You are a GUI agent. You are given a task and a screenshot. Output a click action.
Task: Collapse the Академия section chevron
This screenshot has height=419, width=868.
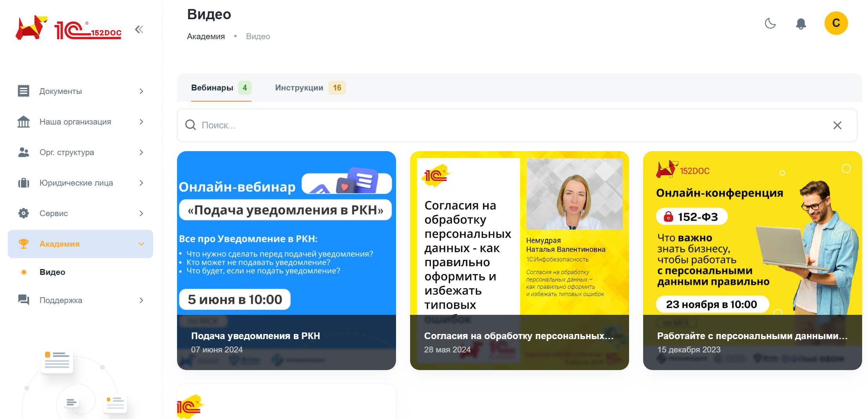coord(141,244)
